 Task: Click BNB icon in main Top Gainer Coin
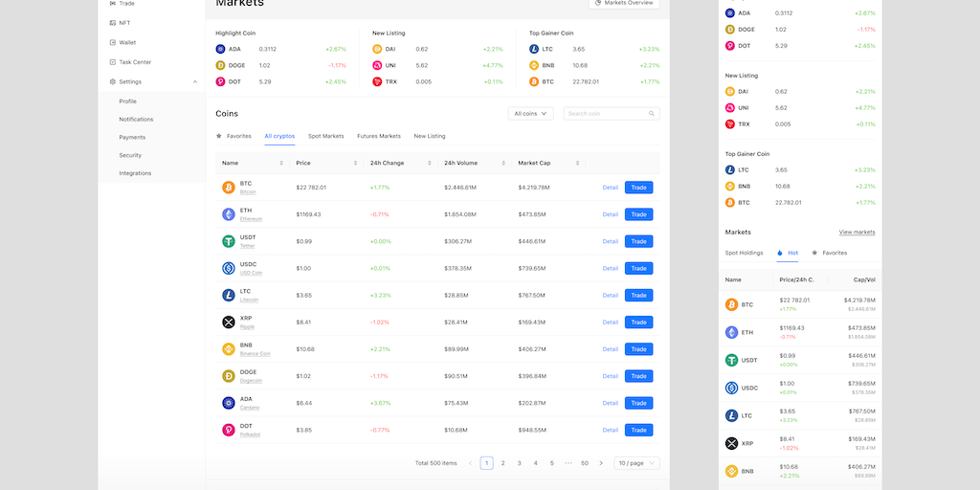[534, 65]
